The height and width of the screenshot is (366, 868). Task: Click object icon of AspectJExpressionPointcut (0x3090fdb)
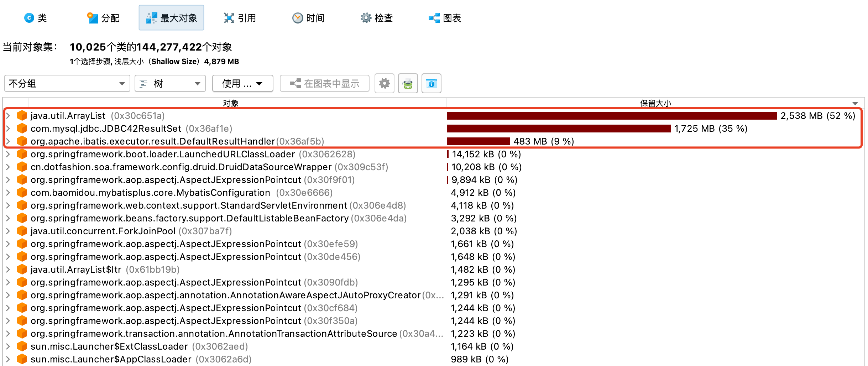[x=22, y=282]
